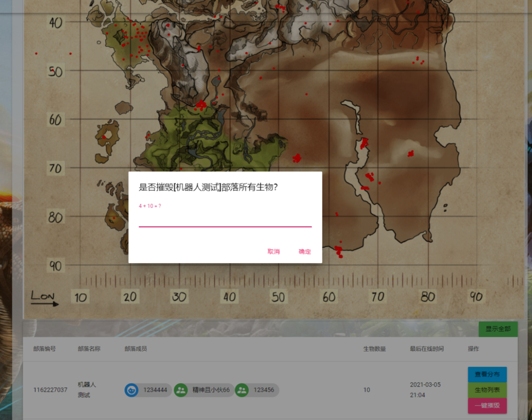Image resolution: width=532 pixels, height=420 pixels.
Task: Select the 精神且小伙66 member chip name
Action: [x=211, y=390]
